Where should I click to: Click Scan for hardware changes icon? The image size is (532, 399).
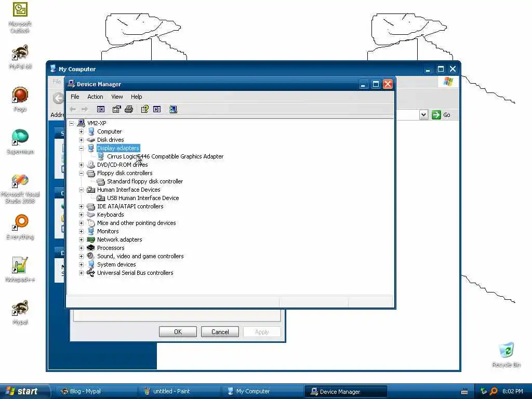(173, 109)
